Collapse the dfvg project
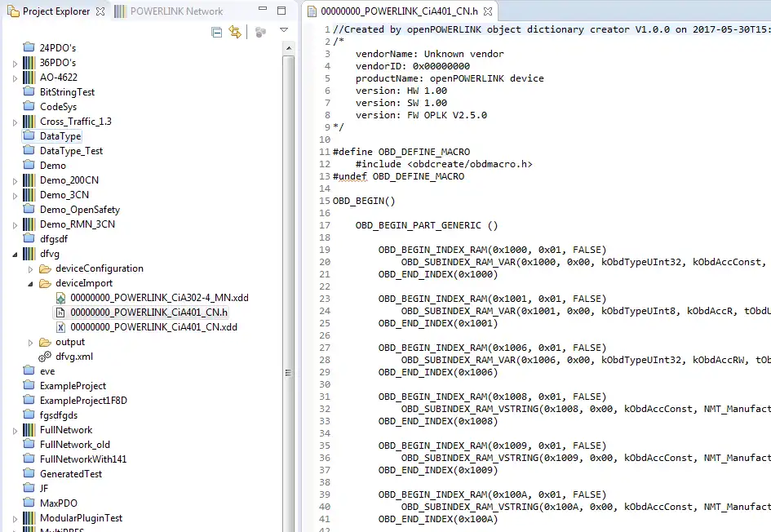Viewport: 771px width, 532px height. (x=15, y=255)
